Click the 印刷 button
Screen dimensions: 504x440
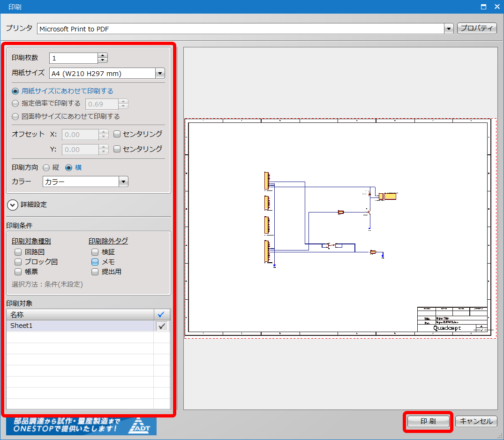[428, 421]
